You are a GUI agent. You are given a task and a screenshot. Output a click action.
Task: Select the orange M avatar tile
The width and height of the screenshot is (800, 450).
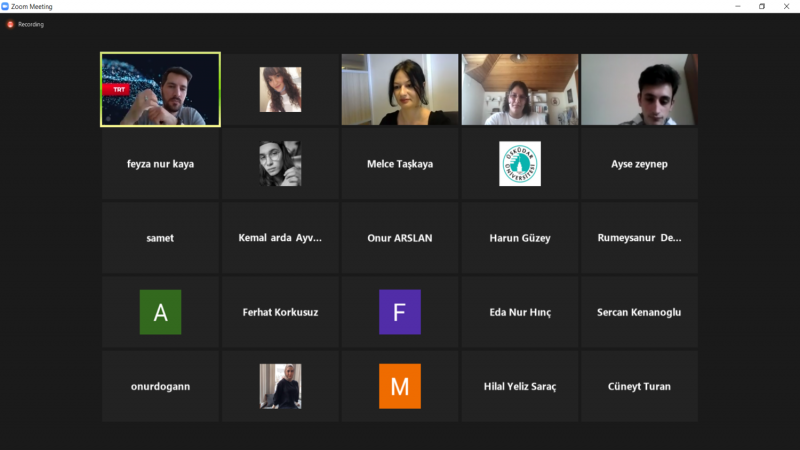(x=400, y=386)
